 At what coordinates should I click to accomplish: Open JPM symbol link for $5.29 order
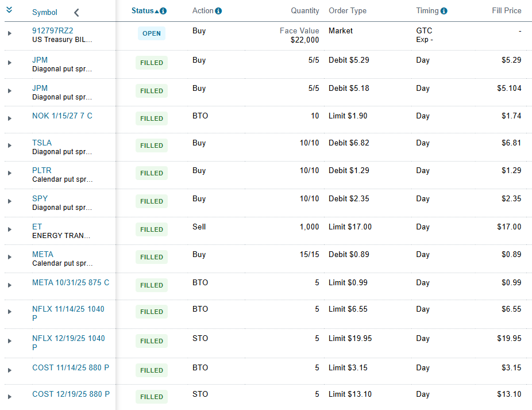[x=40, y=60]
